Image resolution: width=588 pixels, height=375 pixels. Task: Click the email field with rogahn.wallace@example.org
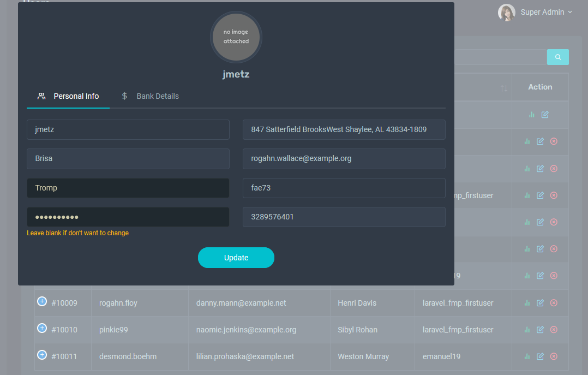pos(344,159)
